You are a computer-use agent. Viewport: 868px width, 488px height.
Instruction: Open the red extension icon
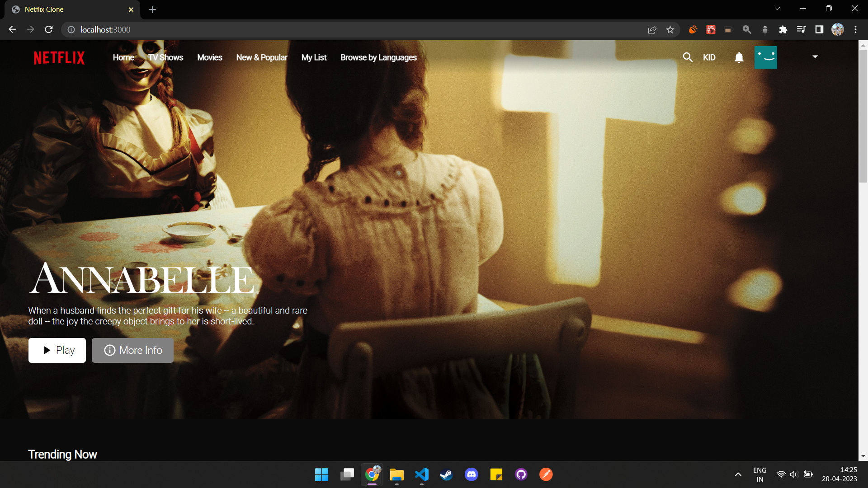click(x=711, y=29)
